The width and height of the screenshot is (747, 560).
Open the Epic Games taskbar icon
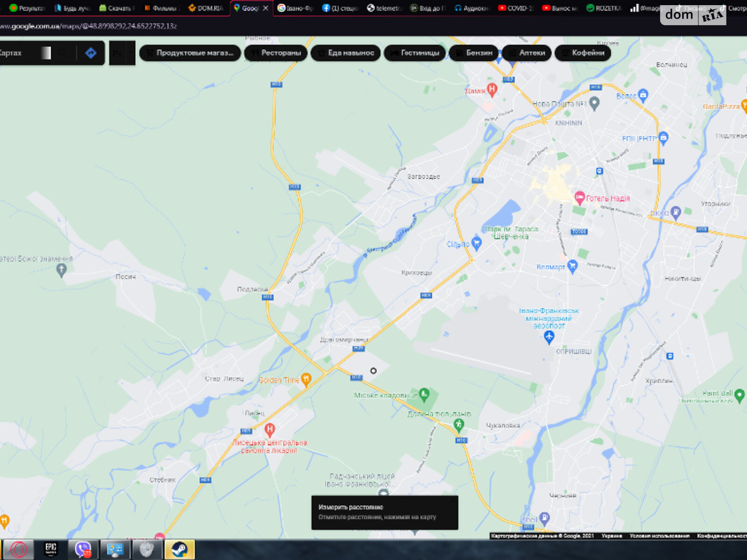click(51, 549)
